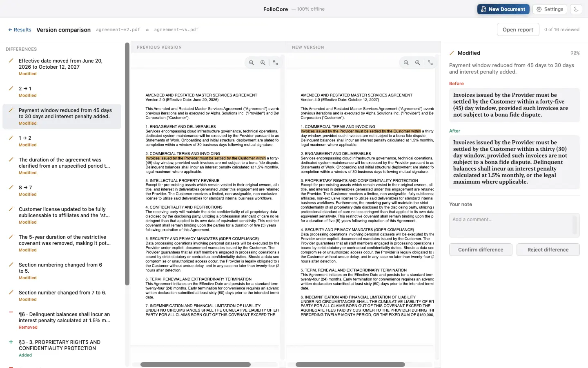Select the 'Payment window reduced' difference
Image resolution: width=588 pixels, height=368 pixels.
click(62, 117)
